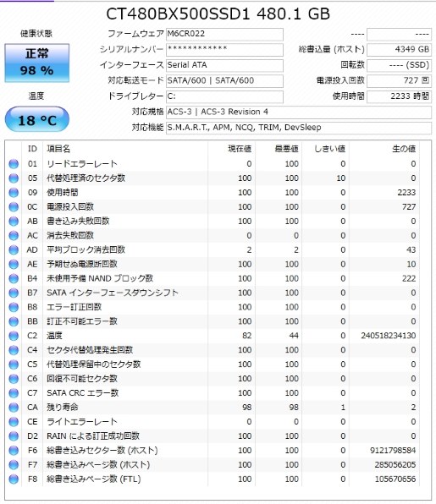This screenshot has width=436, height=504.
Task: Click the status orb for ID C4 row
Action: (x=14, y=350)
